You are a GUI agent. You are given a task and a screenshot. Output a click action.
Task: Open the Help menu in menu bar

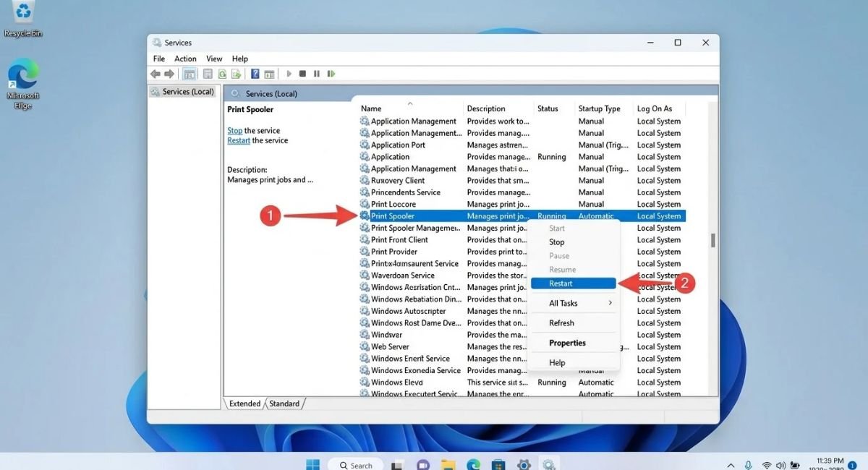click(240, 59)
